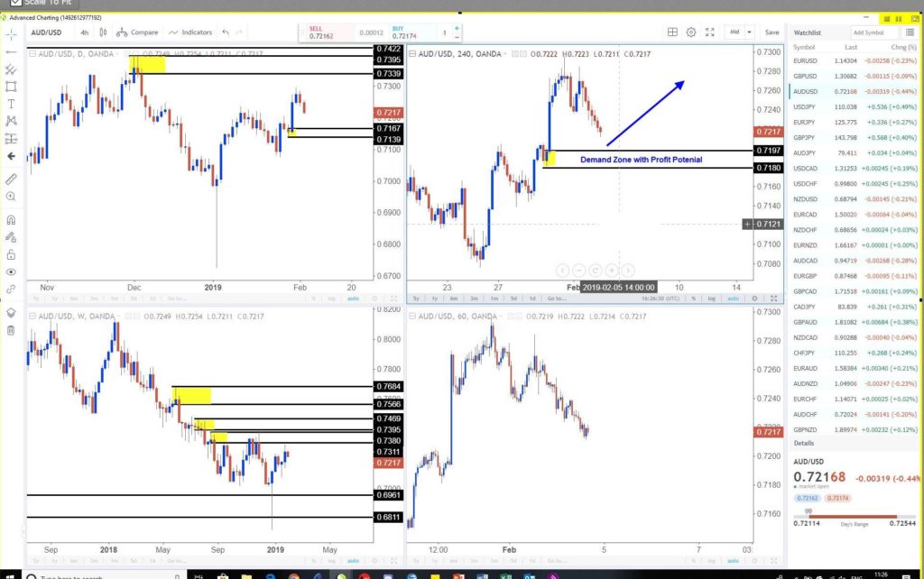
Task: Click the Save button
Action: 772,32
